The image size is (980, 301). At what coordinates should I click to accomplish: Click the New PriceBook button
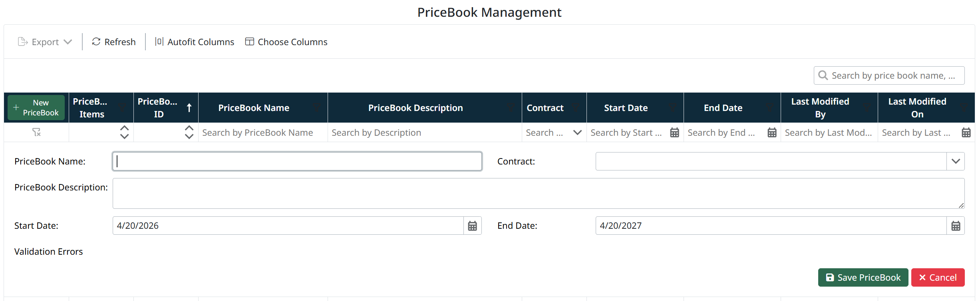[36, 108]
